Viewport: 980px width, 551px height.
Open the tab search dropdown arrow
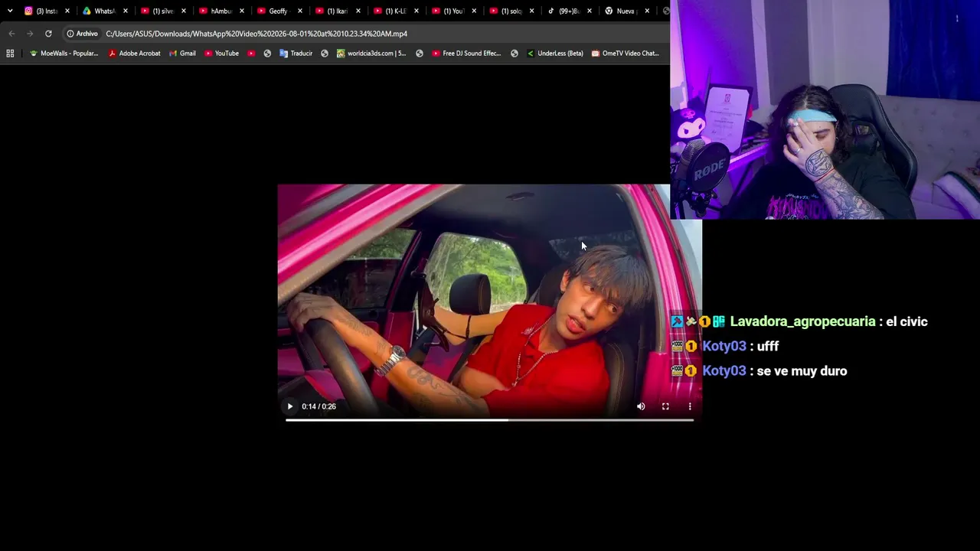10,11
